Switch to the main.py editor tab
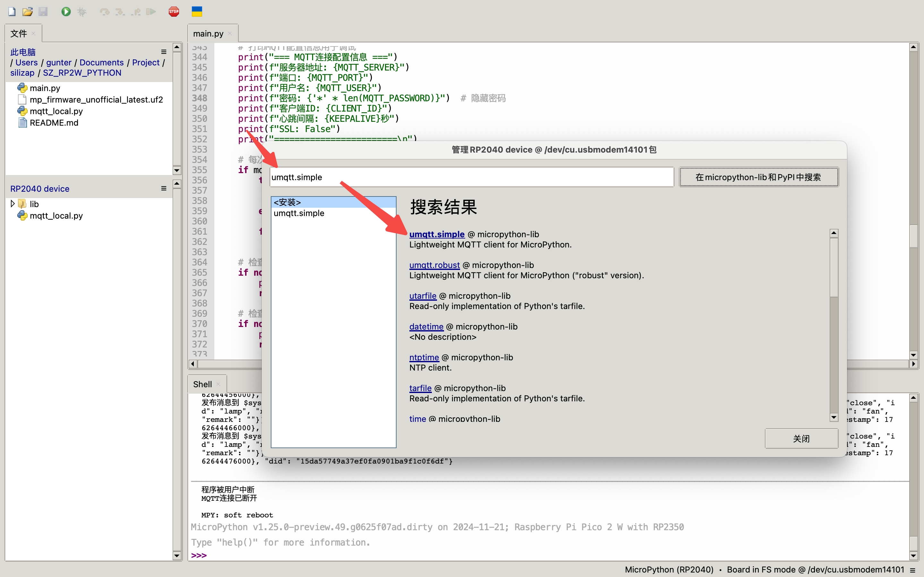 coord(209,33)
